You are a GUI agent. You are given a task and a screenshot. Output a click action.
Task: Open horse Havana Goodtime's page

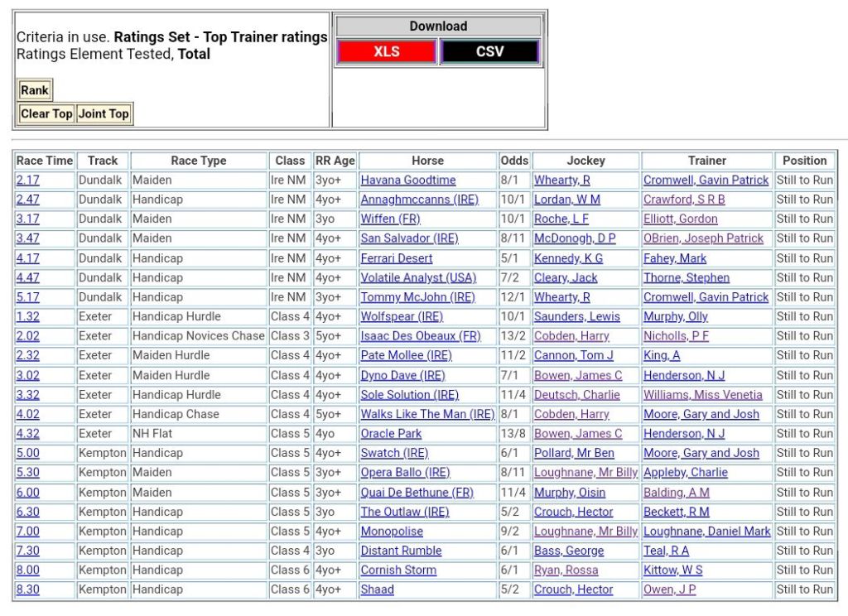408,180
